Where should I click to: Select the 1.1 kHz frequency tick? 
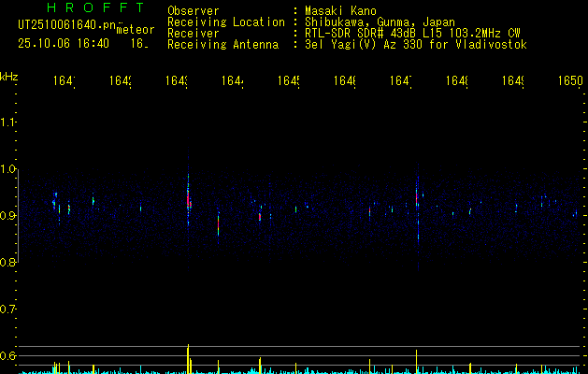tap(8, 122)
